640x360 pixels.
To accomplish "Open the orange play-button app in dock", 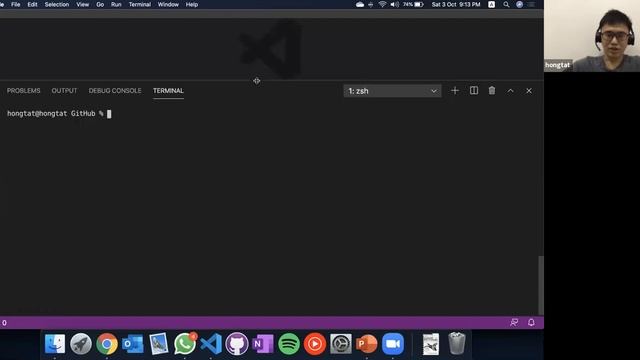I will pyautogui.click(x=315, y=344).
